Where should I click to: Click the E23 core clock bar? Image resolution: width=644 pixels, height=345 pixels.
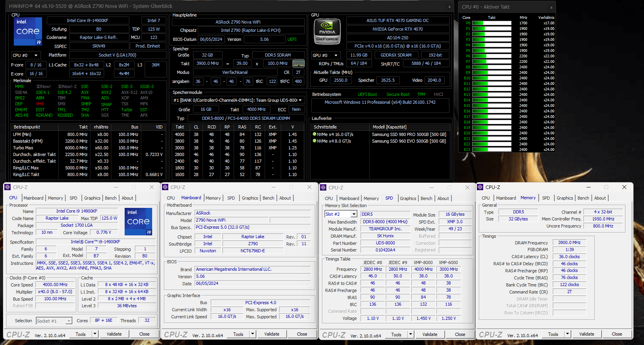[492, 149]
